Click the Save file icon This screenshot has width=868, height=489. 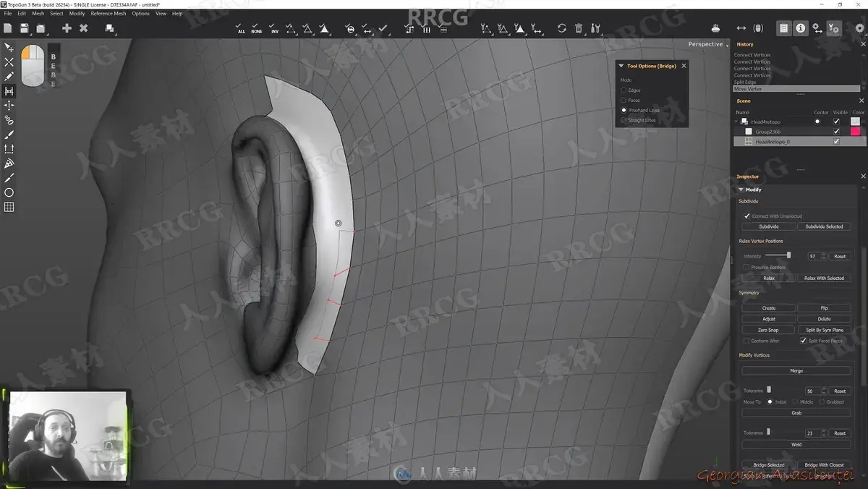[24, 28]
